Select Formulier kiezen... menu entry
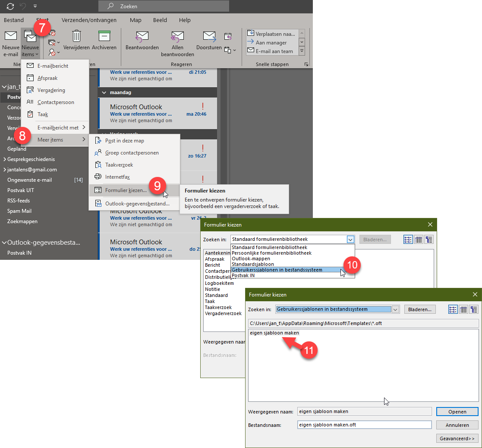The width and height of the screenshot is (482, 448). [134, 190]
